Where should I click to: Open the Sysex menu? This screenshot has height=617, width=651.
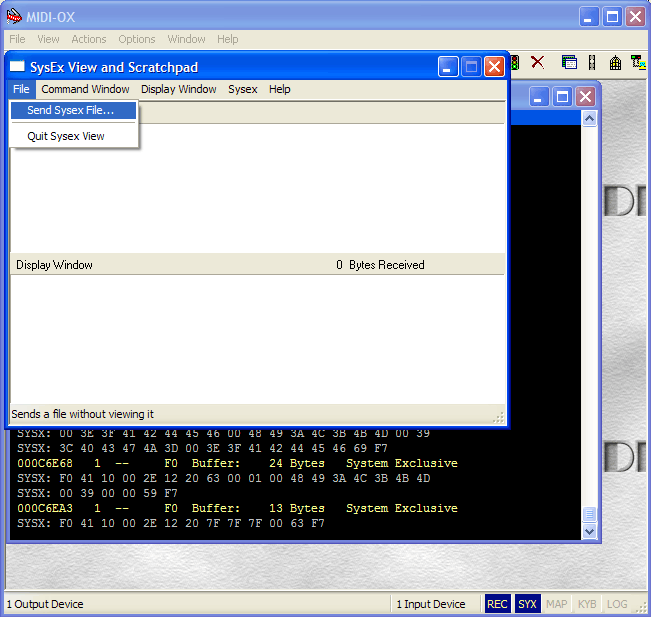[x=243, y=89]
